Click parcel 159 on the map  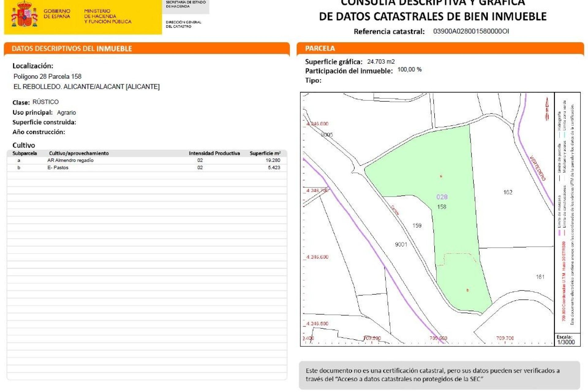417,225
